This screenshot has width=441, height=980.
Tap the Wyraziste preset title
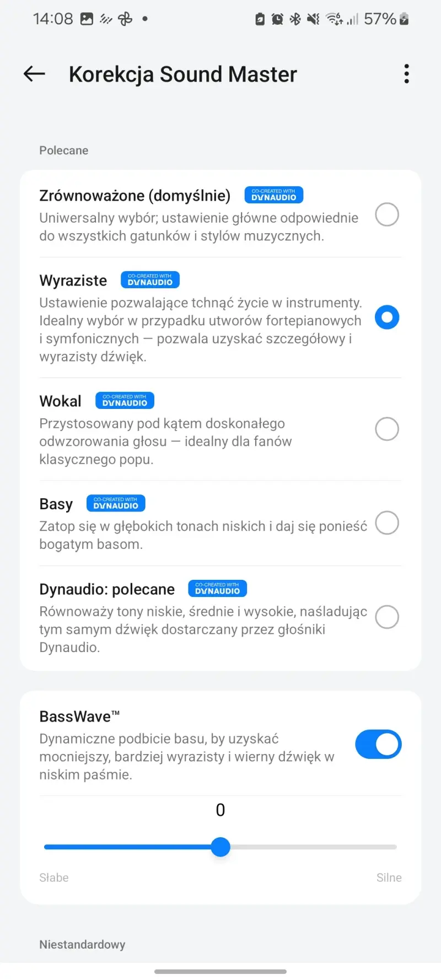coord(73,281)
